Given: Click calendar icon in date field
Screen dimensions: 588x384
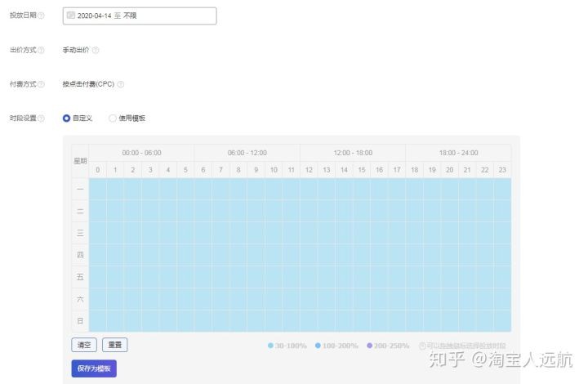Looking at the screenshot, I should coord(71,16).
